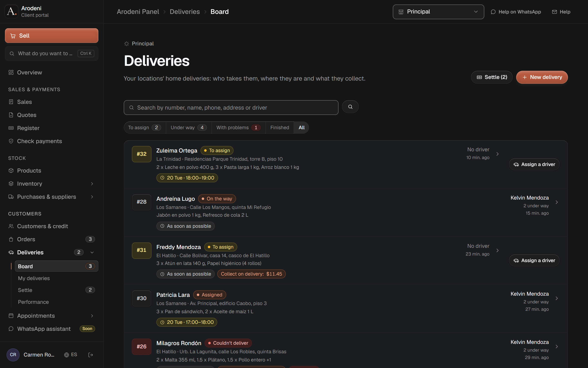Collapse the Deliveries submenu chevron
The width and height of the screenshot is (588, 368).
point(92,252)
